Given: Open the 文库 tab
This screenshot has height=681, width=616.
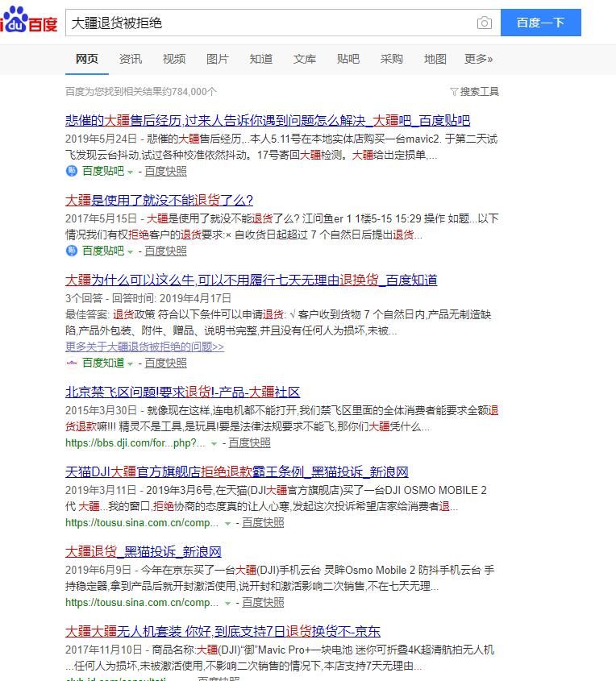Looking at the screenshot, I should (x=304, y=59).
